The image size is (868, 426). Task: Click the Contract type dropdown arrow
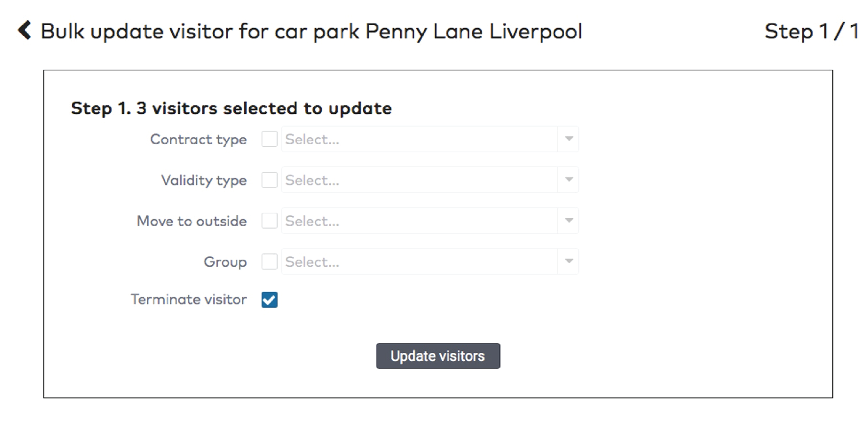tap(569, 139)
